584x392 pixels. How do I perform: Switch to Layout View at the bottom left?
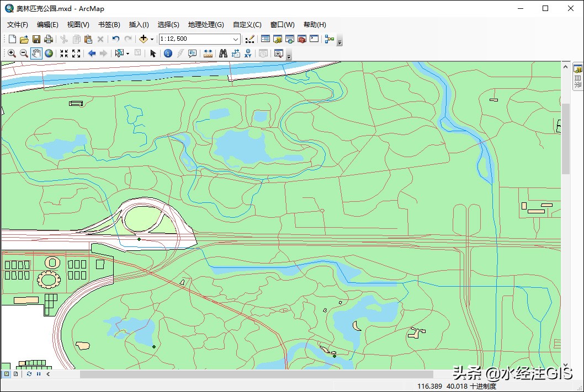coord(15,374)
